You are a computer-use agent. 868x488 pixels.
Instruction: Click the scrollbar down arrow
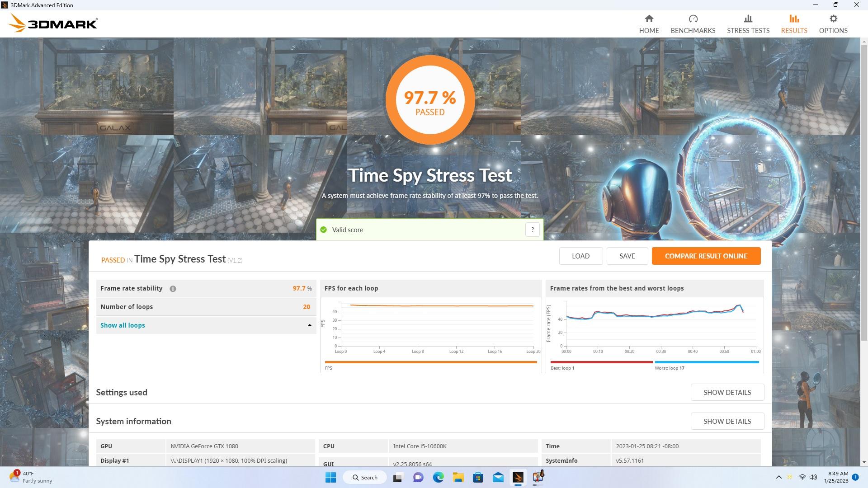tap(864, 462)
